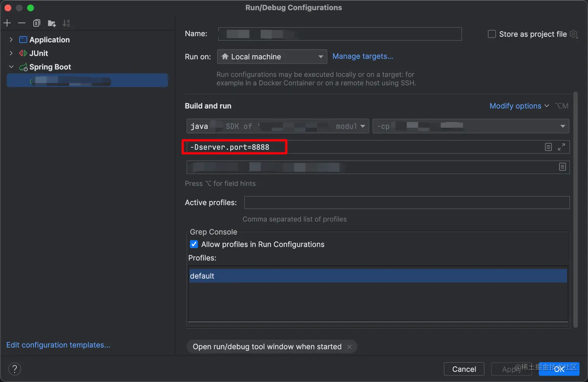Open the Manage targets link
588x382 pixels.
point(362,56)
